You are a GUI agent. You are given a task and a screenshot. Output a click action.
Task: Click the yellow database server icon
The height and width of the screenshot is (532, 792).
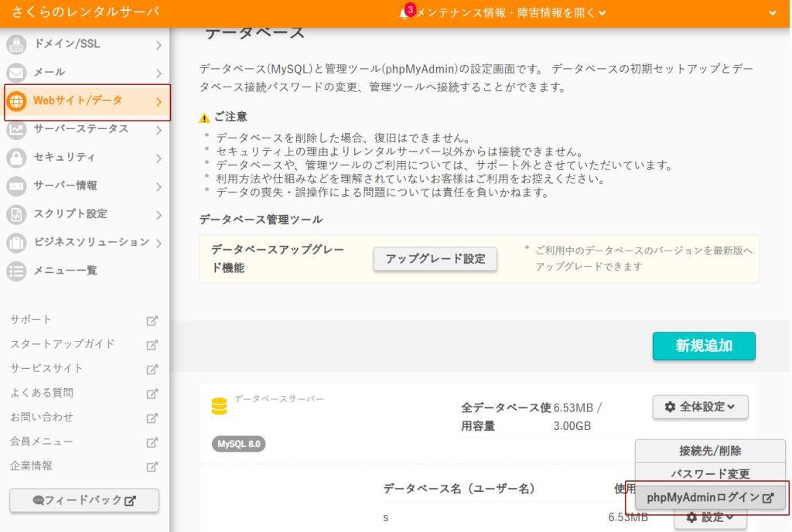point(219,406)
